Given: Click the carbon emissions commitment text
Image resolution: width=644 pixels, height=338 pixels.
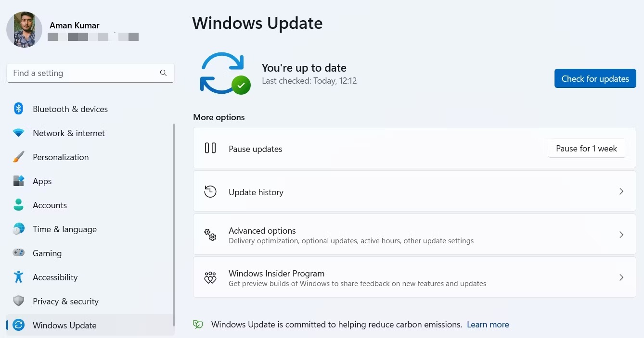Looking at the screenshot, I should (x=337, y=325).
